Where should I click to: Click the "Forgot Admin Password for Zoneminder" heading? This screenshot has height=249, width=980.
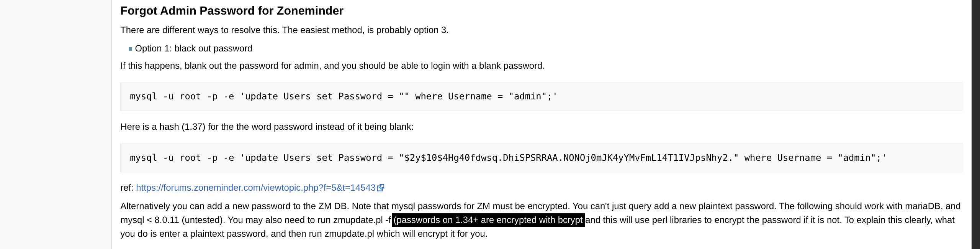pos(232,11)
